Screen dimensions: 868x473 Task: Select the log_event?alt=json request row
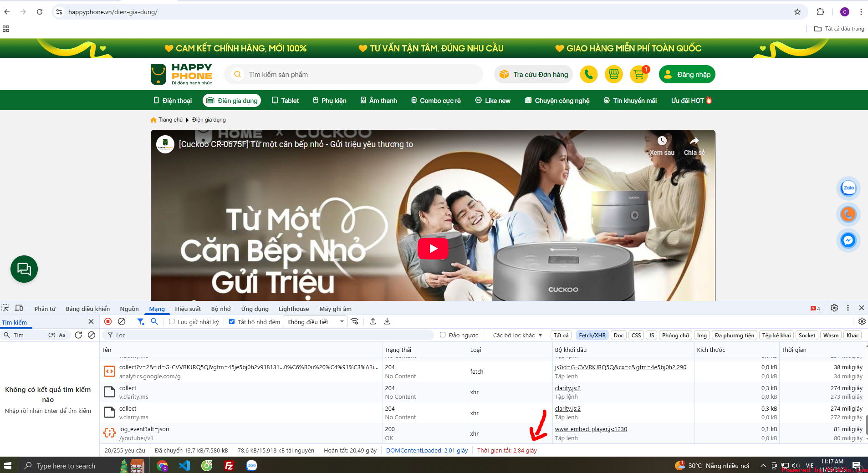[483, 433]
